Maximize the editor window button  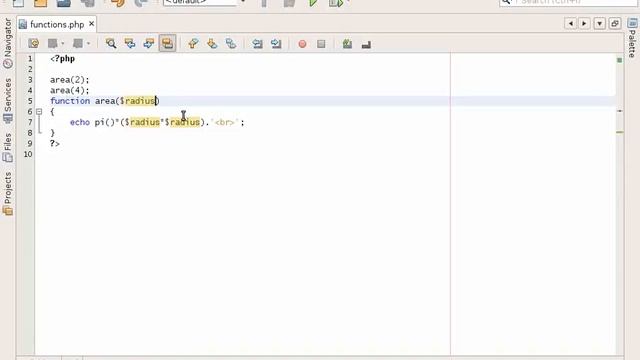[x=615, y=24]
